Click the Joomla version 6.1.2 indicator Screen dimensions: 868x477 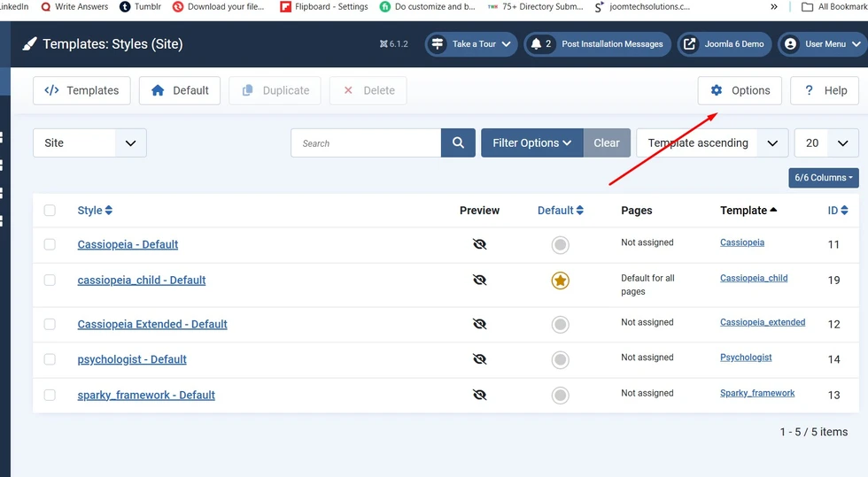tap(393, 43)
